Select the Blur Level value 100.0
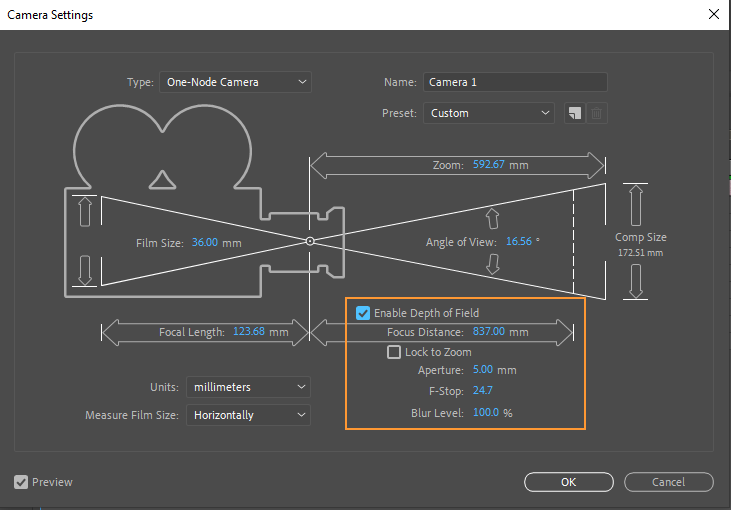Image resolution: width=731 pixels, height=510 pixels. [486, 413]
